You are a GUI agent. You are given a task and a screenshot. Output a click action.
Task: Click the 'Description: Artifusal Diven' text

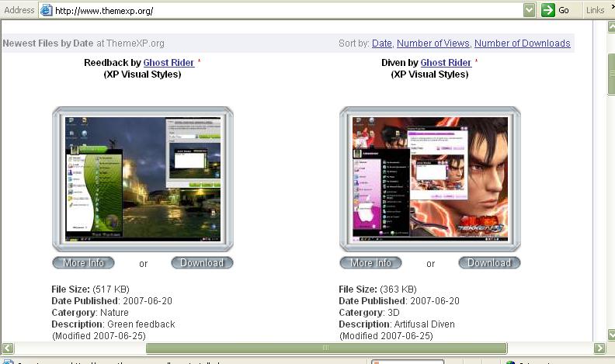tap(397, 324)
